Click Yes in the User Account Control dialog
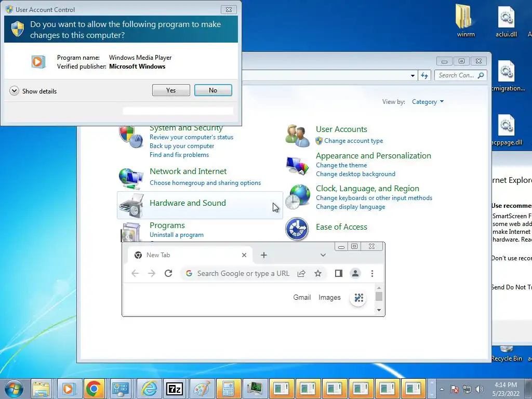Viewport: 532px width, 399px height. tap(171, 90)
